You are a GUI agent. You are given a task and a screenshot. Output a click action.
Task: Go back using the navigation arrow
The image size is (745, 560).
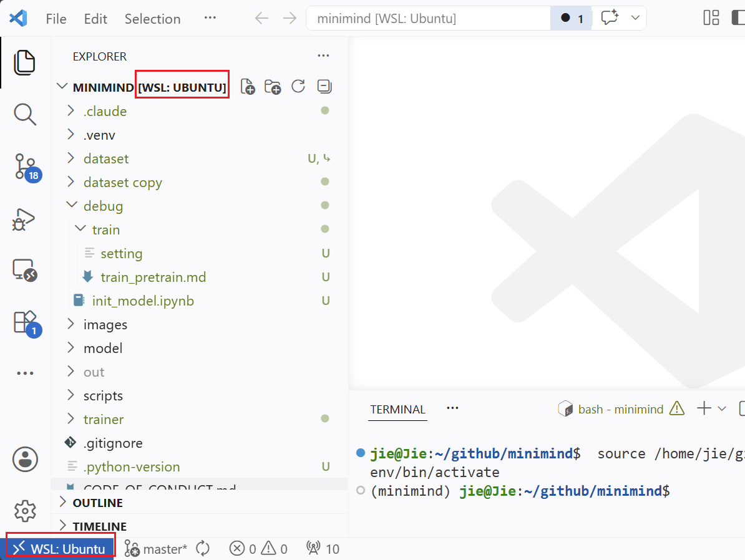coord(261,19)
